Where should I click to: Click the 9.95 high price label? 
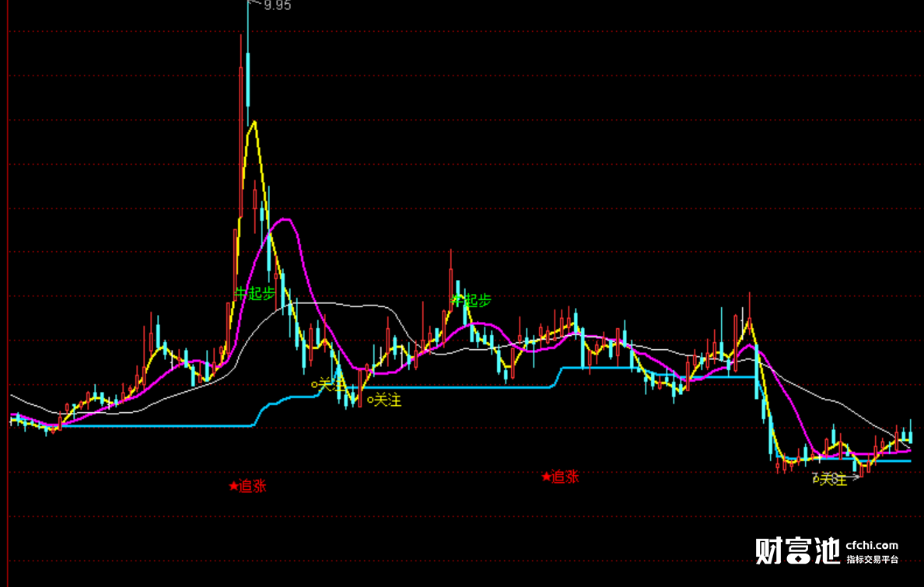tap(277, 5)
